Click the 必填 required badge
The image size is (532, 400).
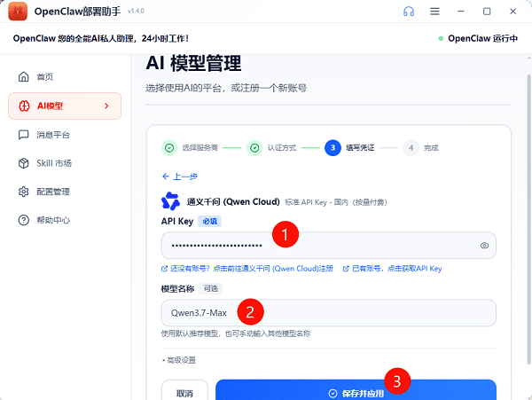(x=209, y=221)
